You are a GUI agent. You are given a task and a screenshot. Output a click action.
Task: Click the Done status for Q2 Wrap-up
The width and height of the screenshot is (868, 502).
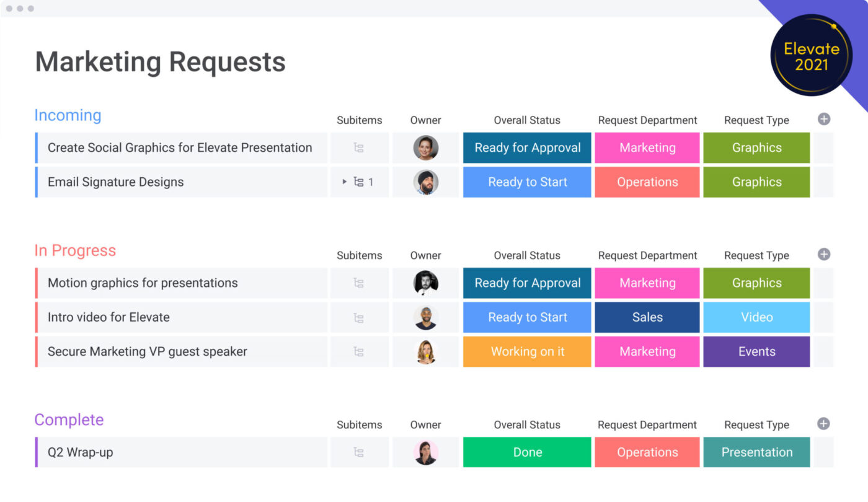(x=526, y=452)
